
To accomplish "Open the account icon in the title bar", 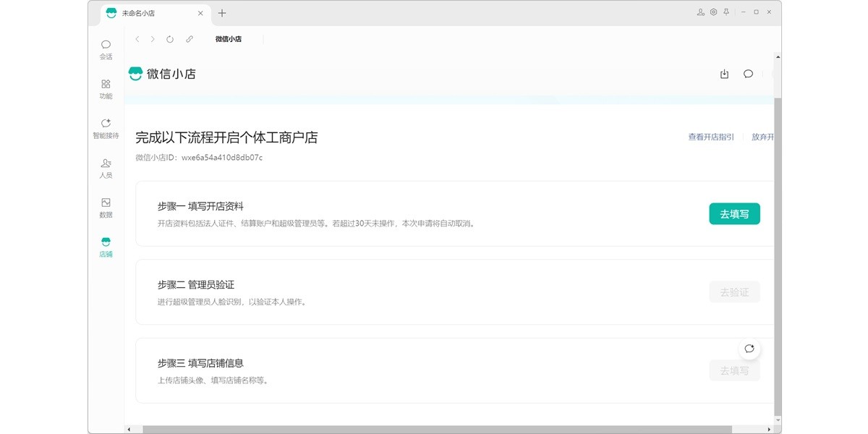I will (699, 12).
